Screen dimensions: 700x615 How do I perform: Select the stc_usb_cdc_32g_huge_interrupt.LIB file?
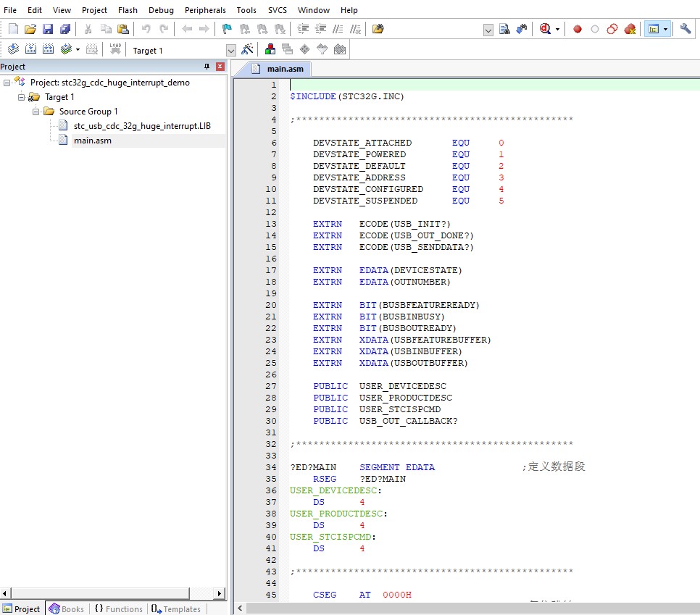coord(142,126)
